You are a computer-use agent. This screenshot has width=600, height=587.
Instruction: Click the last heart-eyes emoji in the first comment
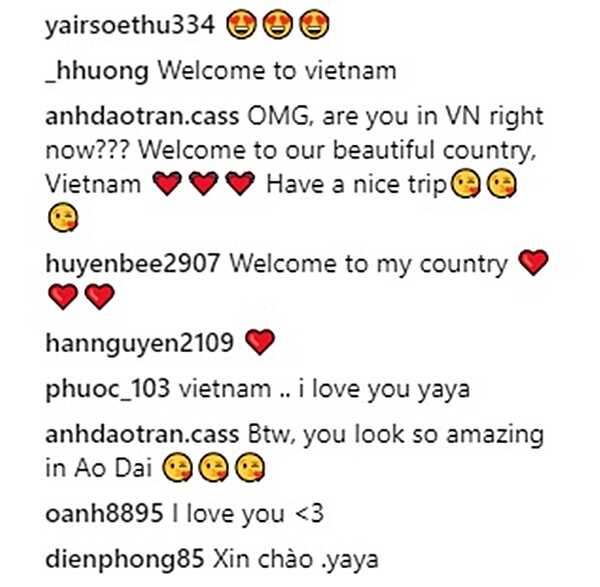314,25
